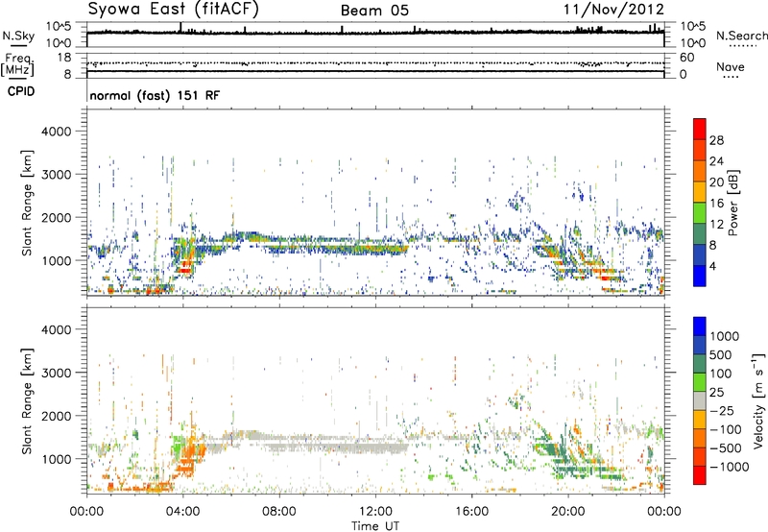768x532 pixels.
Task: Click the grey segment of velocity colorbar
Action: click(x=700, y=400)
